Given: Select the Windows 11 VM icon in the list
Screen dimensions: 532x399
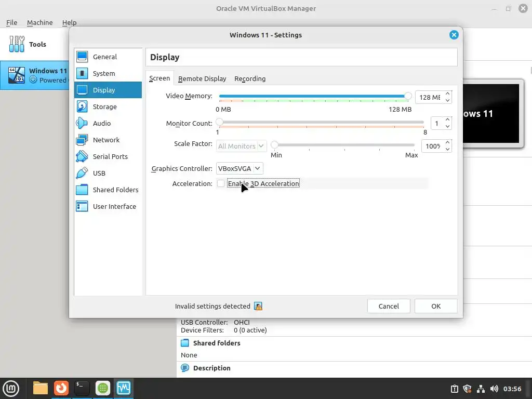Looking at the screenshot, I should [x=17, y=75].
